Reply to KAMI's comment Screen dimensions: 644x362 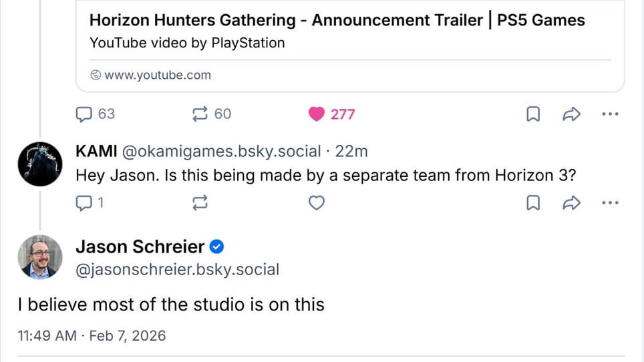[x=84, y=203]
